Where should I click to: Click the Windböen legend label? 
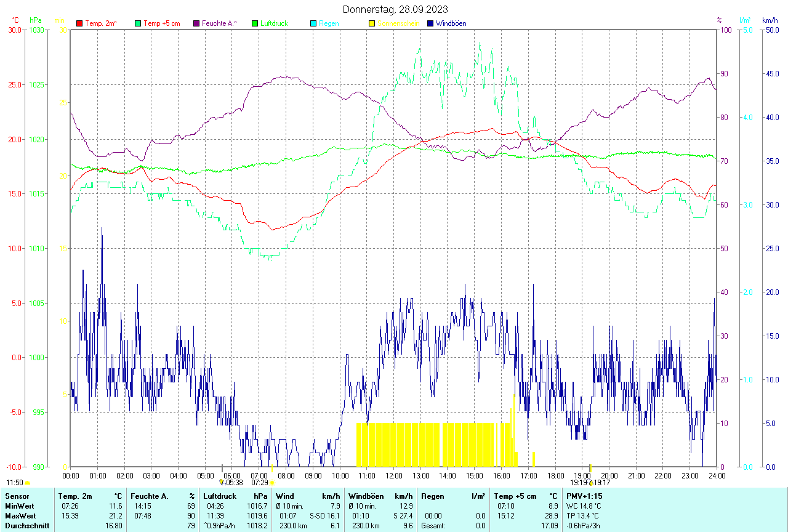451,23
